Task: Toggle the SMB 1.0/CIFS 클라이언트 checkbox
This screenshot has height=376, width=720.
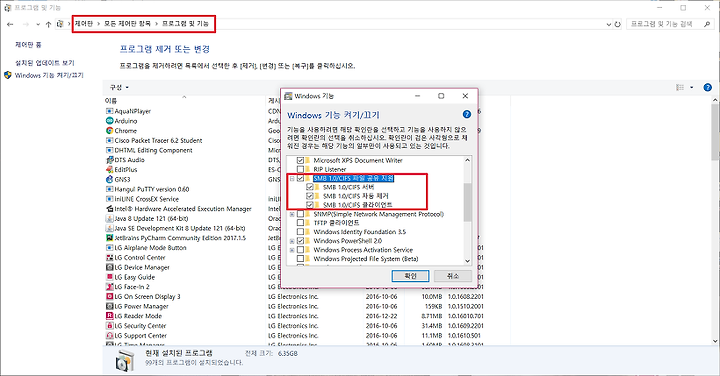Action: click(x=310, y=205)
